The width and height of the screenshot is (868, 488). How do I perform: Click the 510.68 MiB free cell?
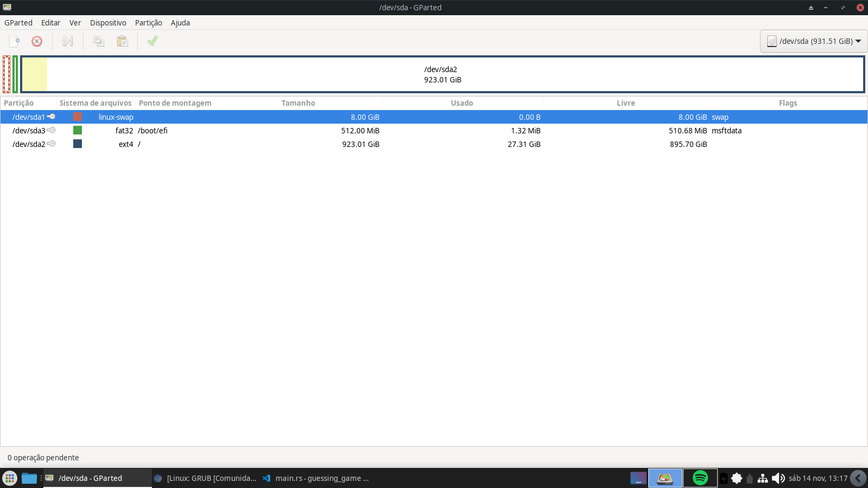click(688, 131)
